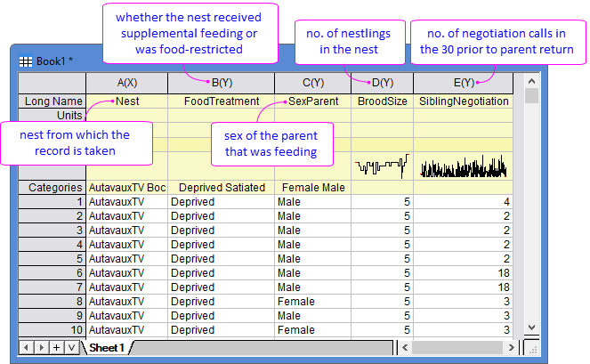Click the Nest long name cell

pyautogui.click(x=126, y=101)
